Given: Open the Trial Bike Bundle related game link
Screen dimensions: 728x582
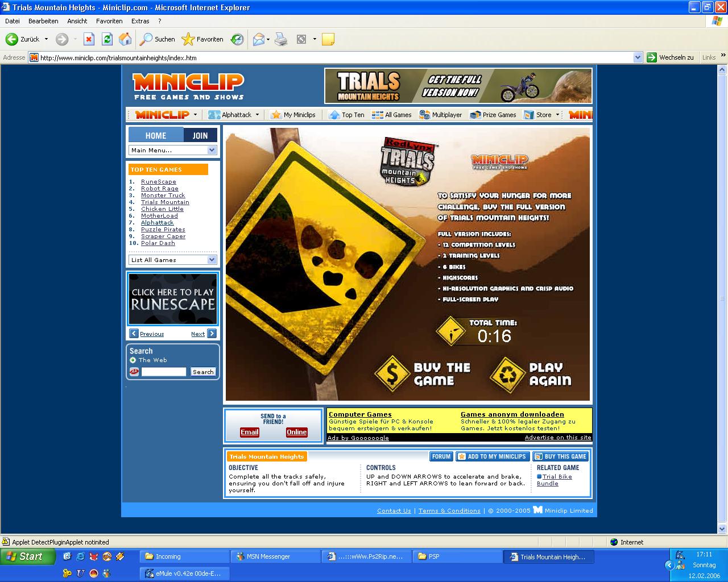Looking at the screenshot, I should [555, 480].
